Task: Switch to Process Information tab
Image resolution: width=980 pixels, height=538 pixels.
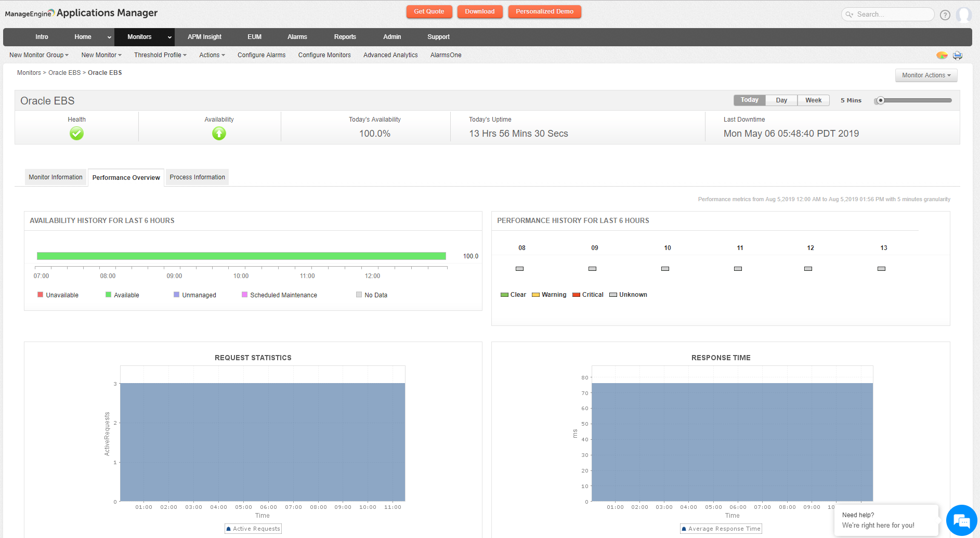Action: (198, 177)
